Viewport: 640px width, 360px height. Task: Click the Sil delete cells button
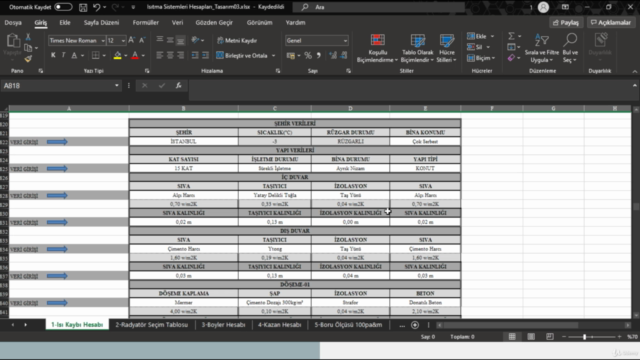pos(475,47)
